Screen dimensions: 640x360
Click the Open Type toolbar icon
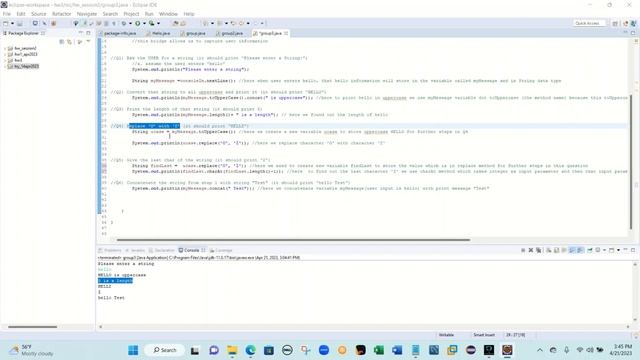click(175, 24)
